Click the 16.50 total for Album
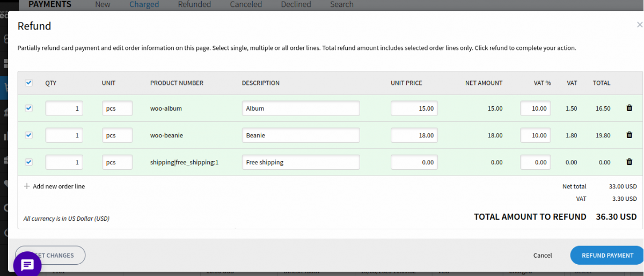 pos(603,108)
